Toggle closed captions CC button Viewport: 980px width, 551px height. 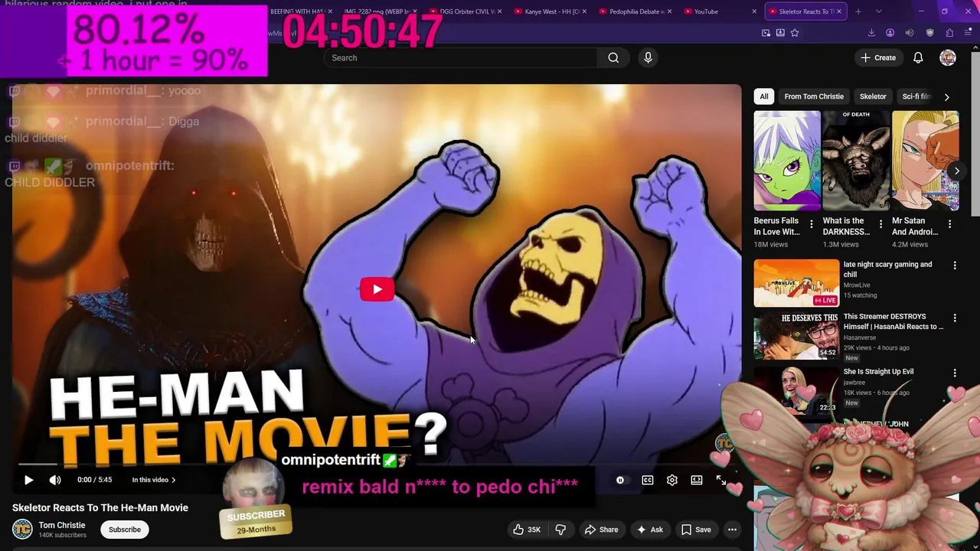(648, 480)
